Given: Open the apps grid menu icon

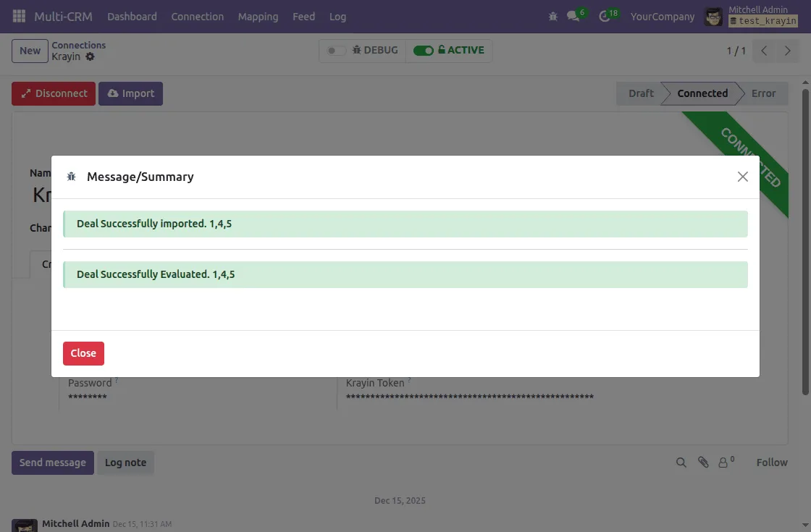Looking at the screenshot, I should (x=19, y=16).
